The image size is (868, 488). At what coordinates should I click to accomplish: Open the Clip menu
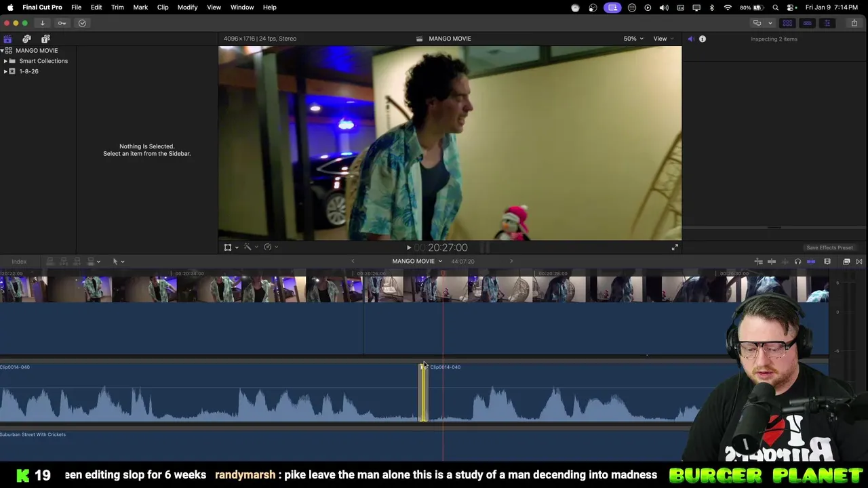point(163,7)
